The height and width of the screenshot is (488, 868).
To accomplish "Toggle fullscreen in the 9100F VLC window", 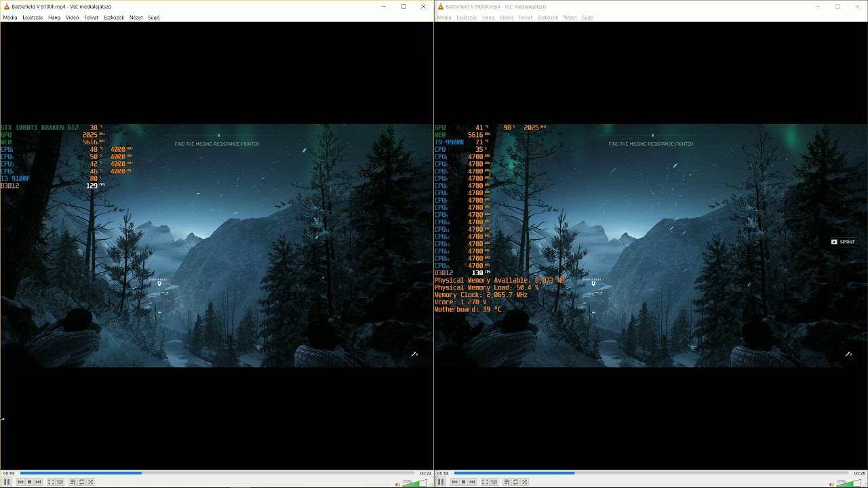I will [x=51, y=482].
